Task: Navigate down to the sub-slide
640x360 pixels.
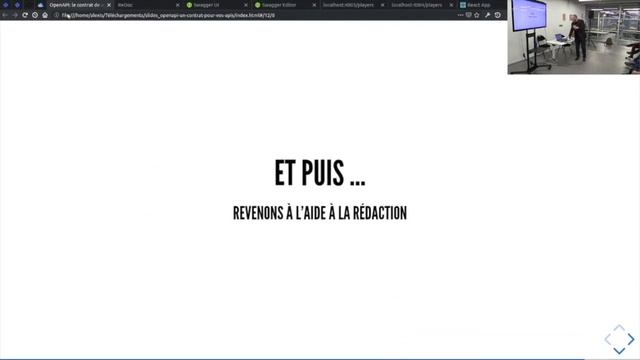Action: pos(619,351)
